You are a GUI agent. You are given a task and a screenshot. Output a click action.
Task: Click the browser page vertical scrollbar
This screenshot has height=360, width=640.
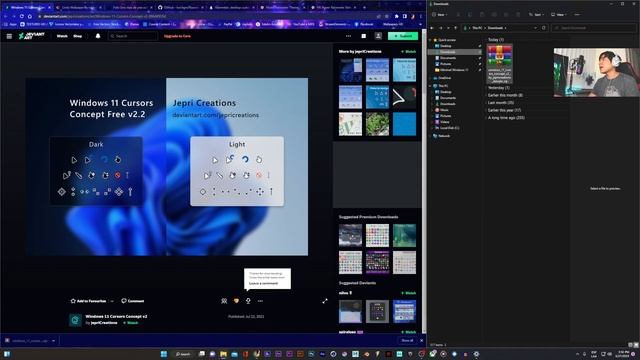[424, 180]
